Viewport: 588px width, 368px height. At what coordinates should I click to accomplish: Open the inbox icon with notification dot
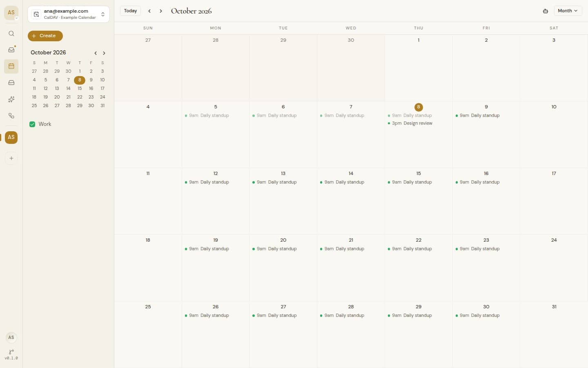(x=11, y=50)
